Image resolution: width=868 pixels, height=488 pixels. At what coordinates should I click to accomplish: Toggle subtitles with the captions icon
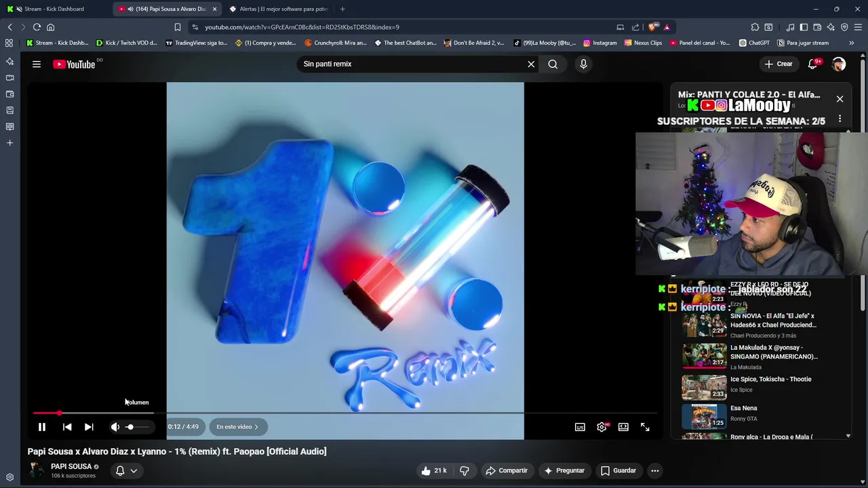click(x=580, y=427)
